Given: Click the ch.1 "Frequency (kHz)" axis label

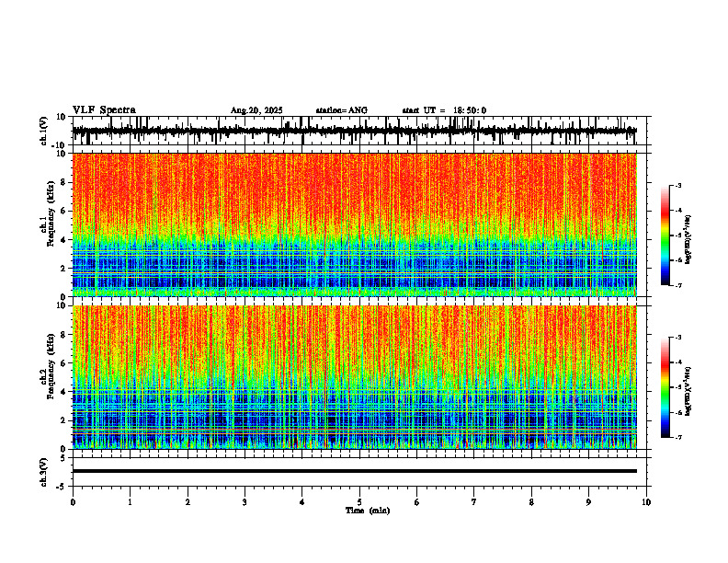Looking at the screenshot, I should coord(51,213).
